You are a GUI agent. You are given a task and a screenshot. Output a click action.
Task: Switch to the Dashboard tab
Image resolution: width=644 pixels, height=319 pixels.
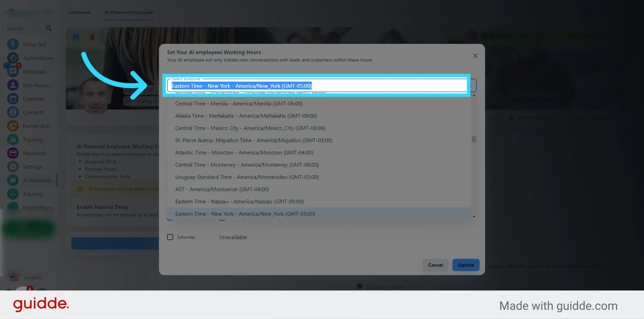80,12
